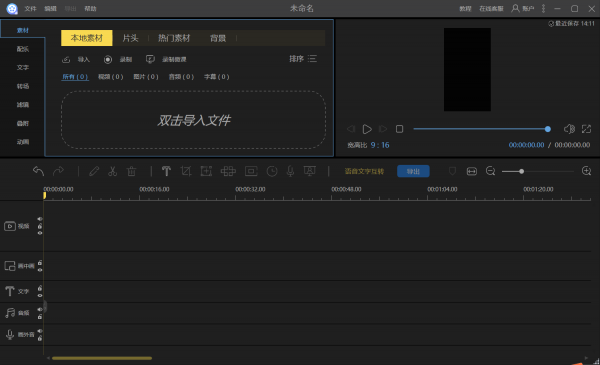Switch to the 背景 tab
600x365 pixels.
point(218,38)
